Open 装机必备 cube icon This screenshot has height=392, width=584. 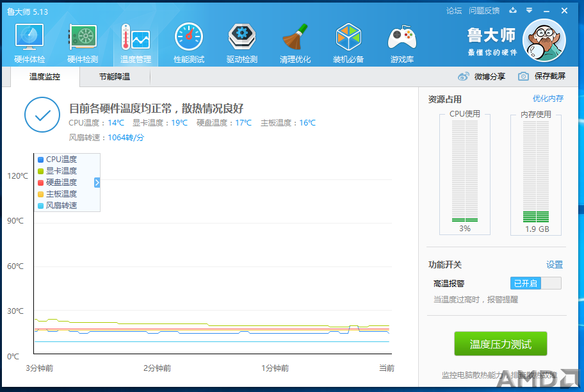click(x=348, y=37)
